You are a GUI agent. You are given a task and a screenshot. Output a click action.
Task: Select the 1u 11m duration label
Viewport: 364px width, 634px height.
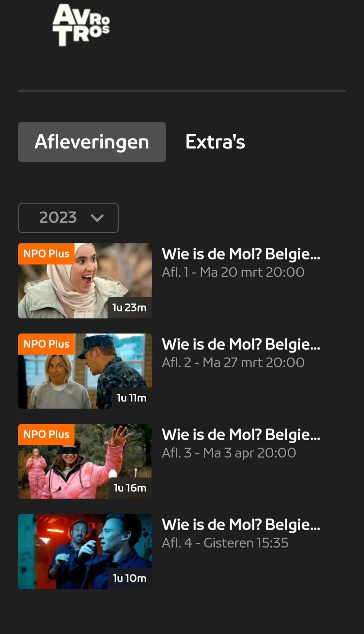[x=132, y=398]
